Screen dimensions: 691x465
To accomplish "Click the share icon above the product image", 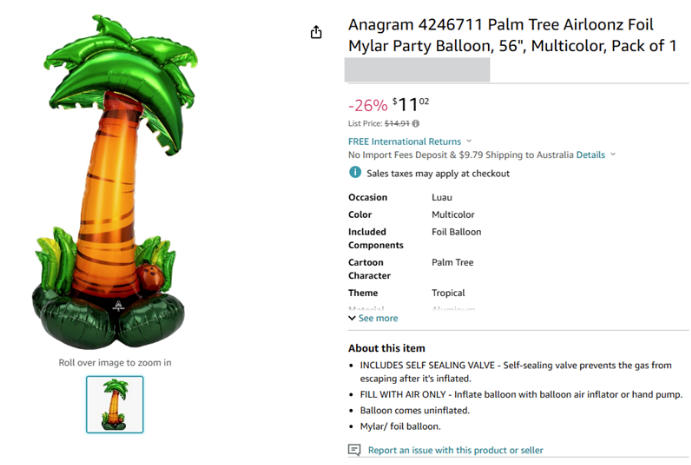I will click(x=316, y=32).
